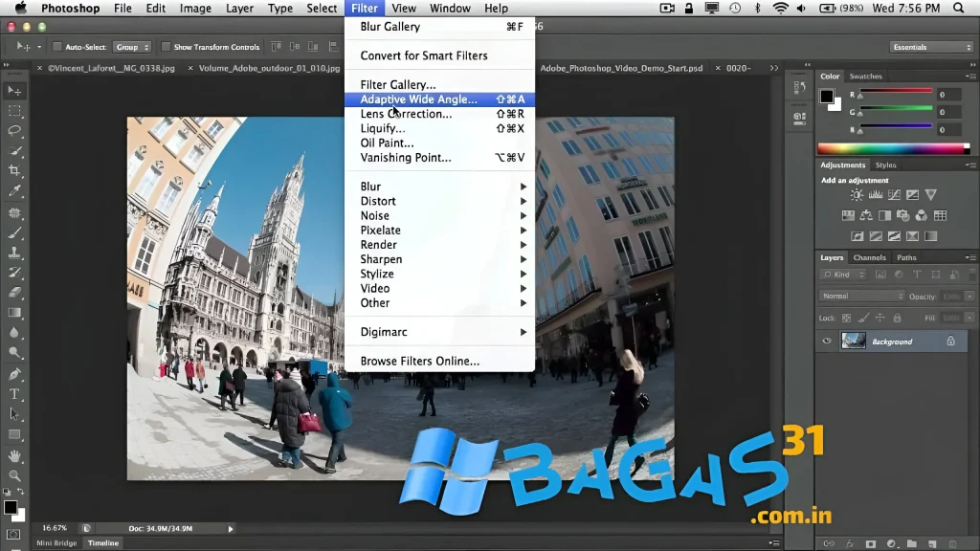Select the Brush tool
Screen dimensions: 980x551
click(x=14, y=233)
